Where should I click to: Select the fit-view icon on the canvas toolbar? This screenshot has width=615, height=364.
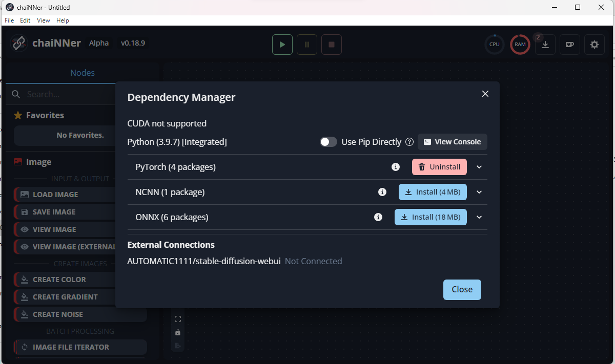click(178, 318)
